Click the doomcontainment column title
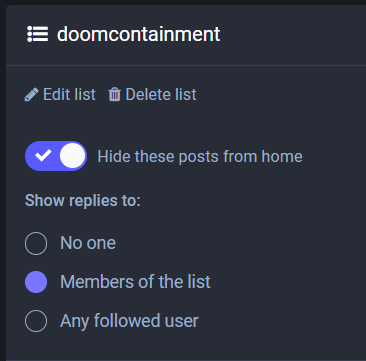 138,34
